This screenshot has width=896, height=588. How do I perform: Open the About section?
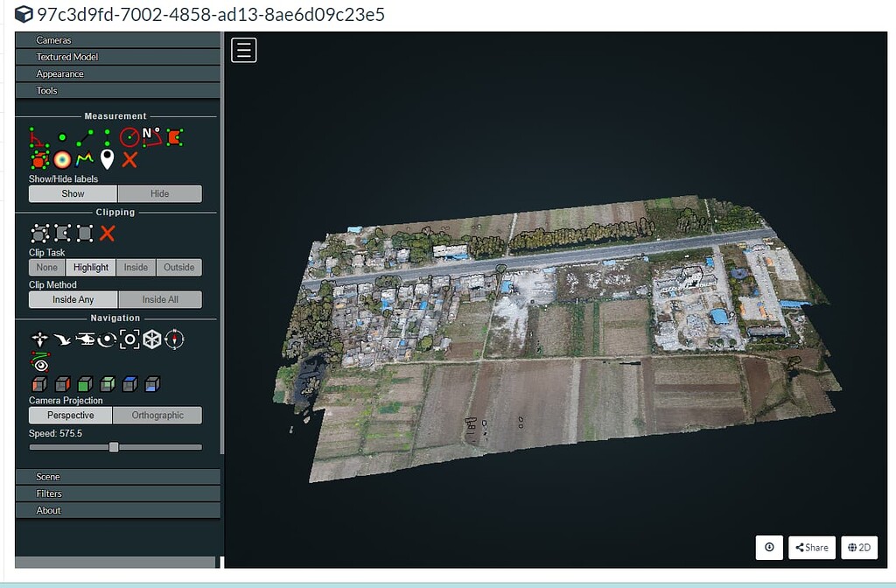point(118,510)
